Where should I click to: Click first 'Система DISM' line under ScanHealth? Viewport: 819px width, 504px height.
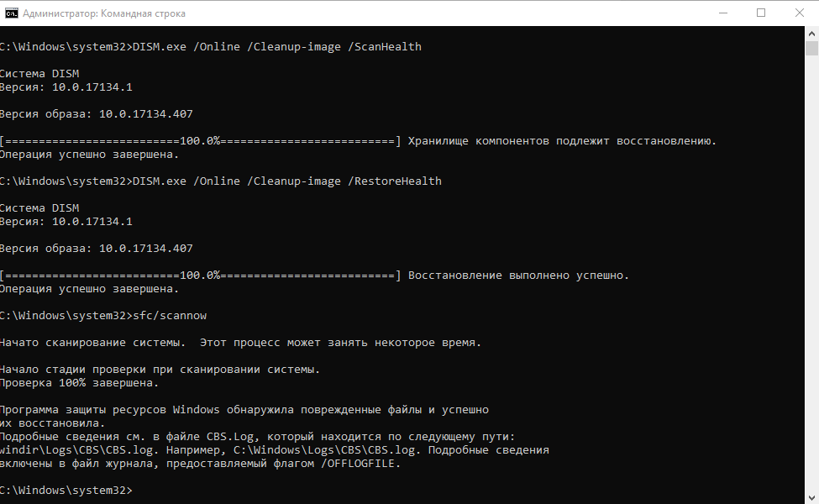click(x=39, y=74)
